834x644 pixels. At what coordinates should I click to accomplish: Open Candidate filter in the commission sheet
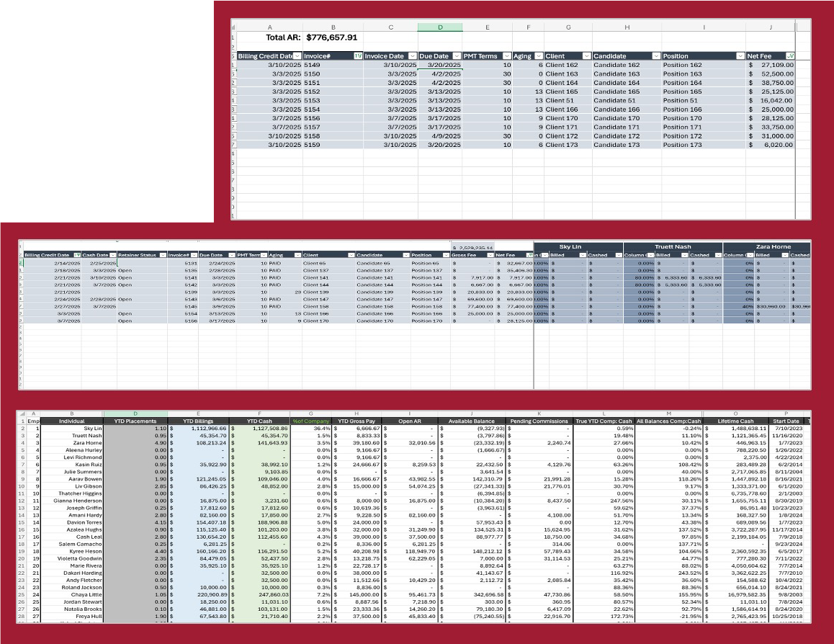(x=405, y=255)
